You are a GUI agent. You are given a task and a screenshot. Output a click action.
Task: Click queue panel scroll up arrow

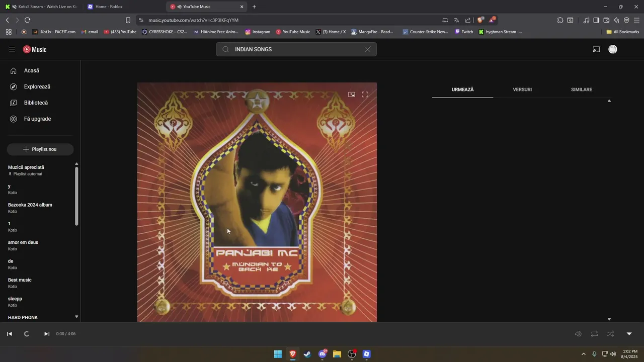pyautogui.click(x=609, y=101)
